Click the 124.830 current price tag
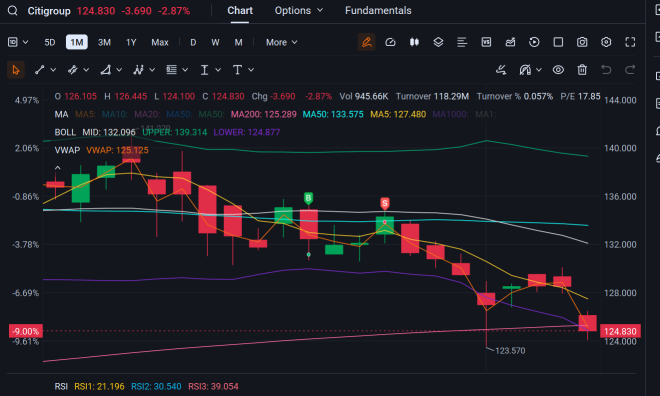The image size is (660, 396). pyautogui.click(x=620, y=331)
